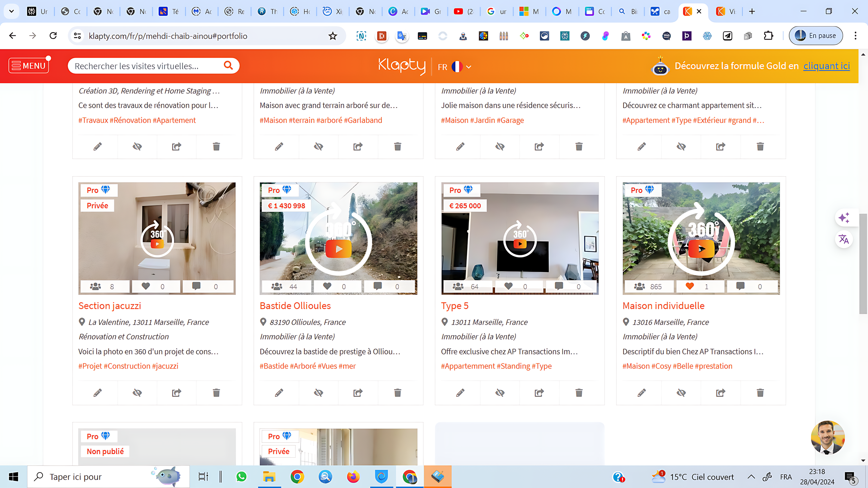
Task: Open the Windows Start menu
Action: click(14, 477)
